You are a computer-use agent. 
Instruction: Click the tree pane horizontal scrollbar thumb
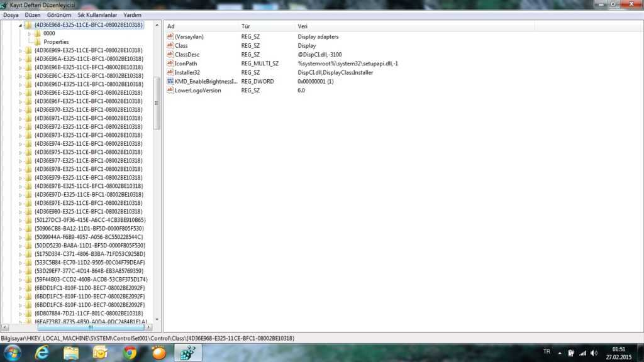point(90,327)
